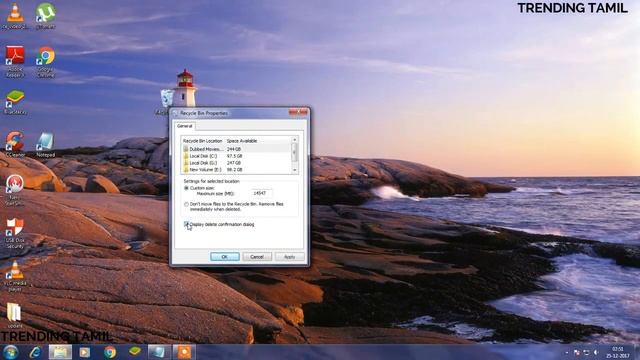Select the Local Disk (G:) location row
The image size is (640, 360).
[x=236, y=162]
